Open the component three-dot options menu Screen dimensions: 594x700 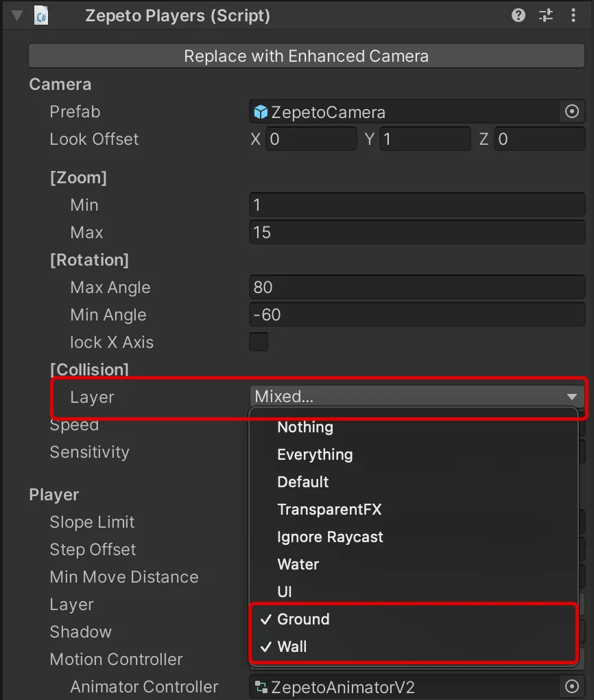click(x=573, y=16)
